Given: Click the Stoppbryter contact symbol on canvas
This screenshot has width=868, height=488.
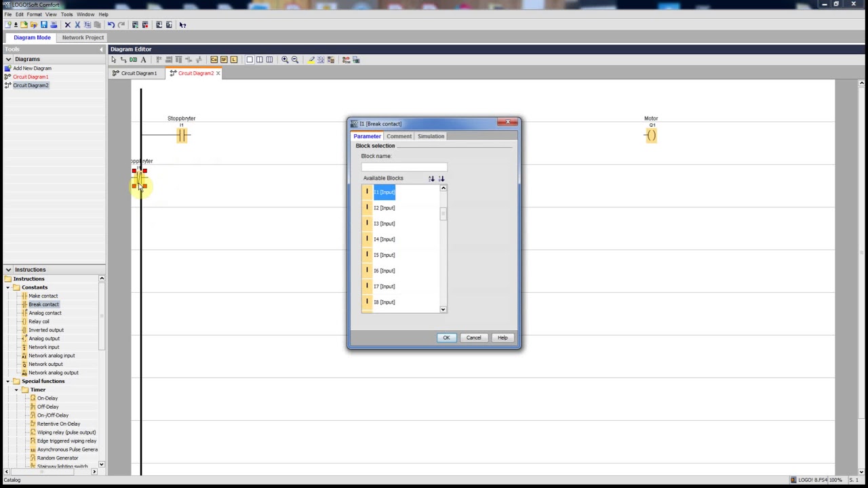Looking at the screenshot, I should coord(182,136).
